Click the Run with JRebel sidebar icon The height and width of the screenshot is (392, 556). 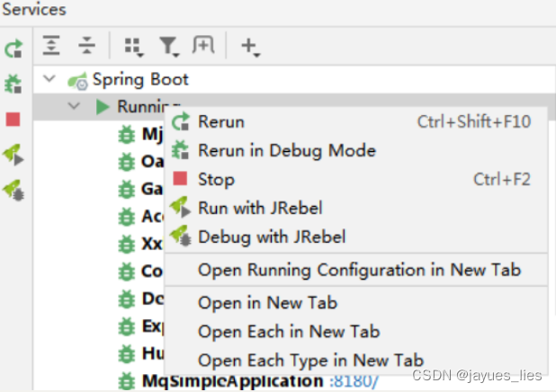tap(13, 155)
